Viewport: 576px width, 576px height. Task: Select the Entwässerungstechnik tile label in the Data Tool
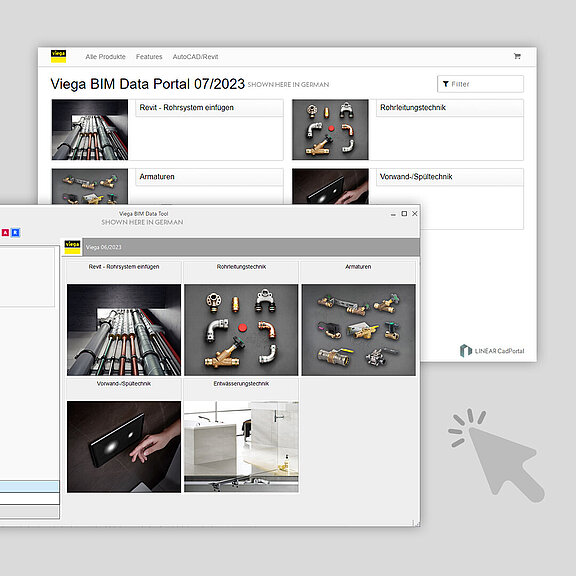click(x=241, y=384)
